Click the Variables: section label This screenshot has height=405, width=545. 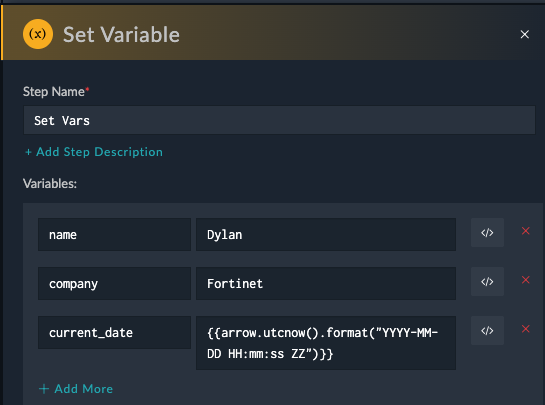[x=50, y=184]
